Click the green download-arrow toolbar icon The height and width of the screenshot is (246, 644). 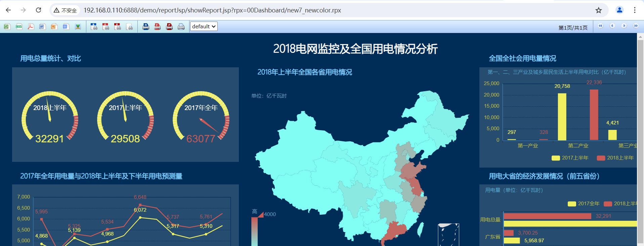[x=78, y=27]
